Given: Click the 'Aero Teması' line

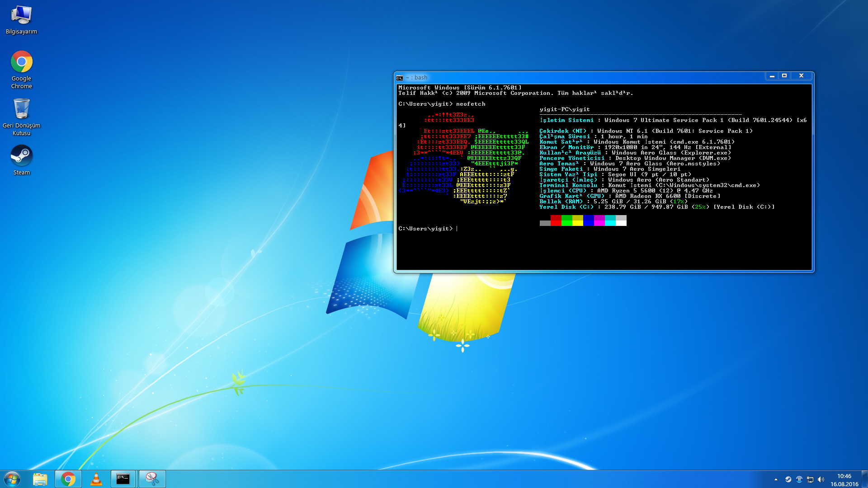Looking at the screenshot, I should coord(630,164).
